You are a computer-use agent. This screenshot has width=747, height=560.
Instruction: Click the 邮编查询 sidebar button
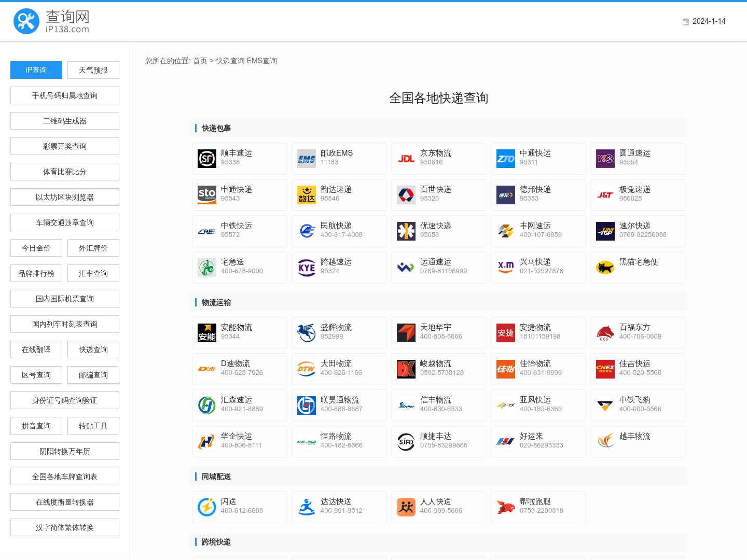tap(93, 375)
